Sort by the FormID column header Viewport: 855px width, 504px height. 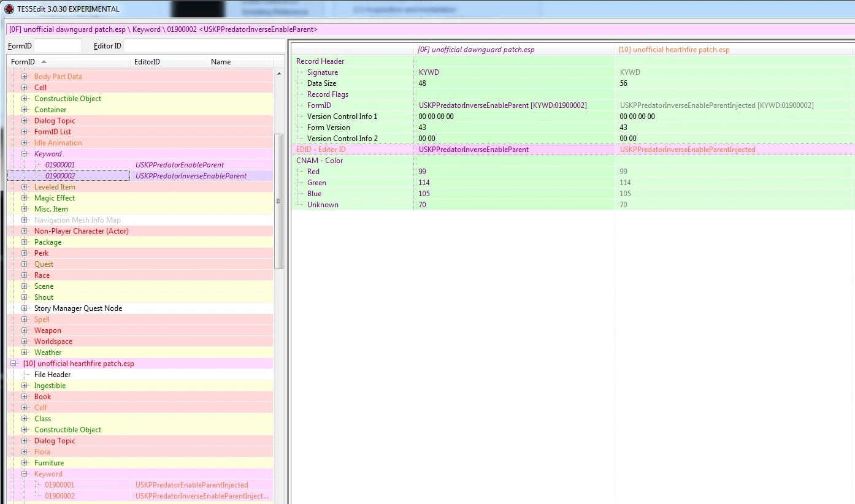(x=69, y=62)
